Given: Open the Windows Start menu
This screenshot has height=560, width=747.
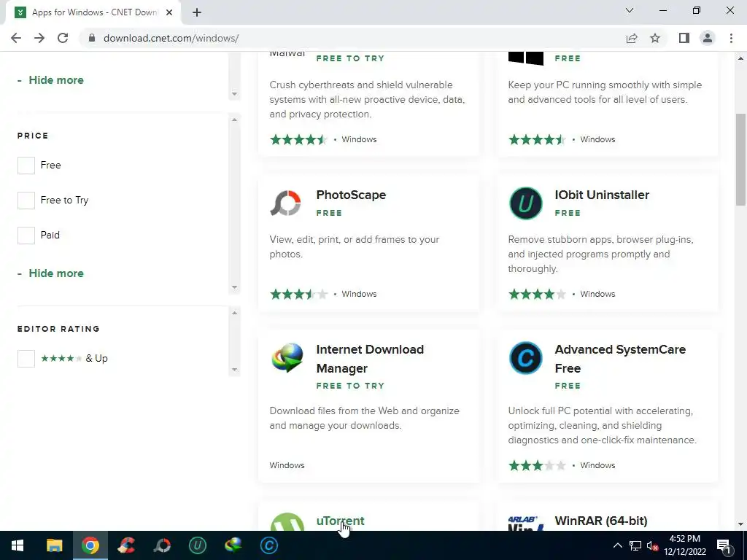Looking at the screenshot, I should [x=18, y=545].
